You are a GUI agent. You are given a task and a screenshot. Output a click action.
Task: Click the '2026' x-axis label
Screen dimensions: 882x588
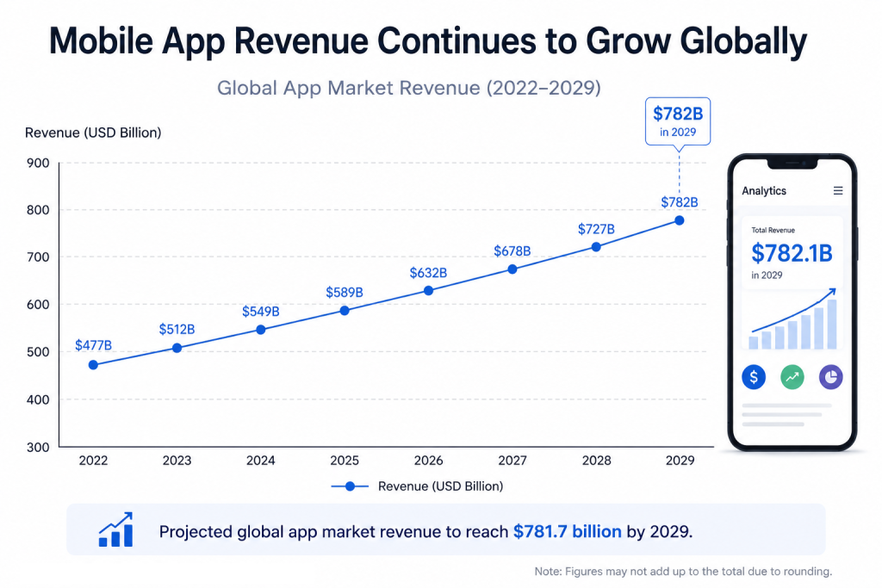tap(429, 461)
